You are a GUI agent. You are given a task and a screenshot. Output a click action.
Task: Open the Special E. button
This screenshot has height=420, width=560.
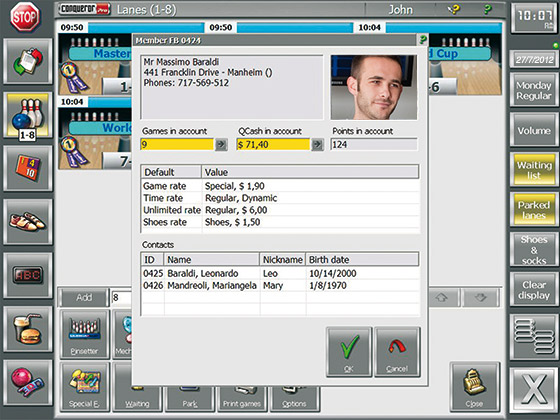85,387
